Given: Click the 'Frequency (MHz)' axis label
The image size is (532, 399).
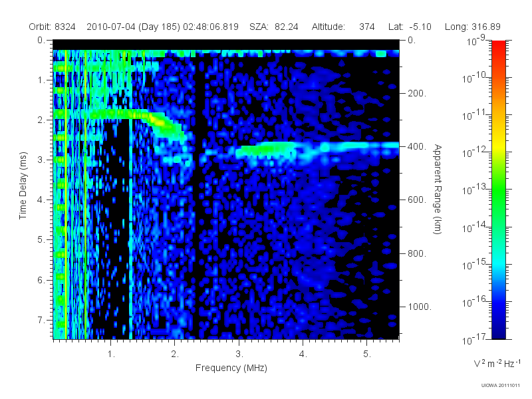Looking at the screenshot, I should point(231,368).
